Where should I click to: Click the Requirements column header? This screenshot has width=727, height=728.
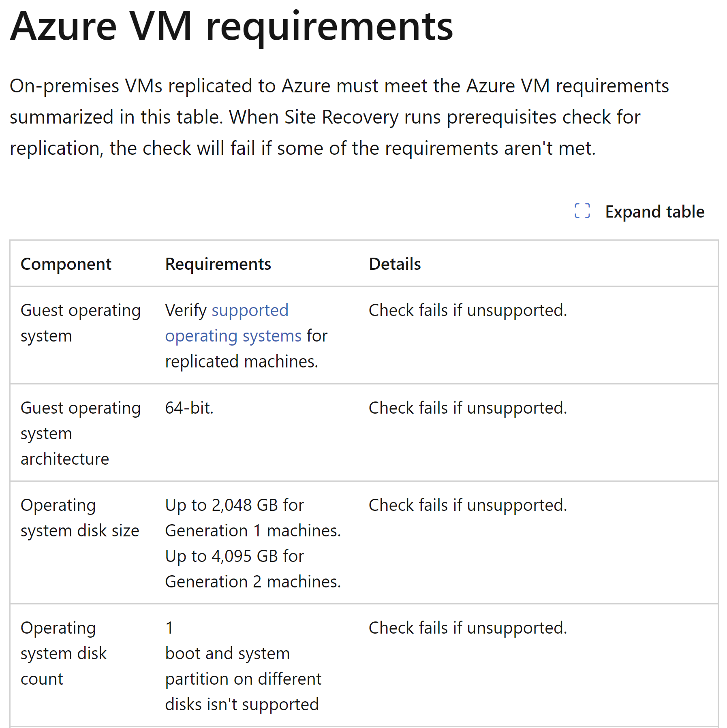(x=218, y=264)
